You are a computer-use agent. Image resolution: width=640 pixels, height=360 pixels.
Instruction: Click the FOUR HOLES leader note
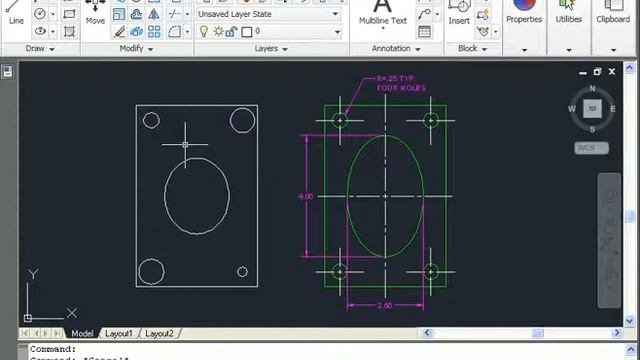pyautogui.click(x=401, y=88)
